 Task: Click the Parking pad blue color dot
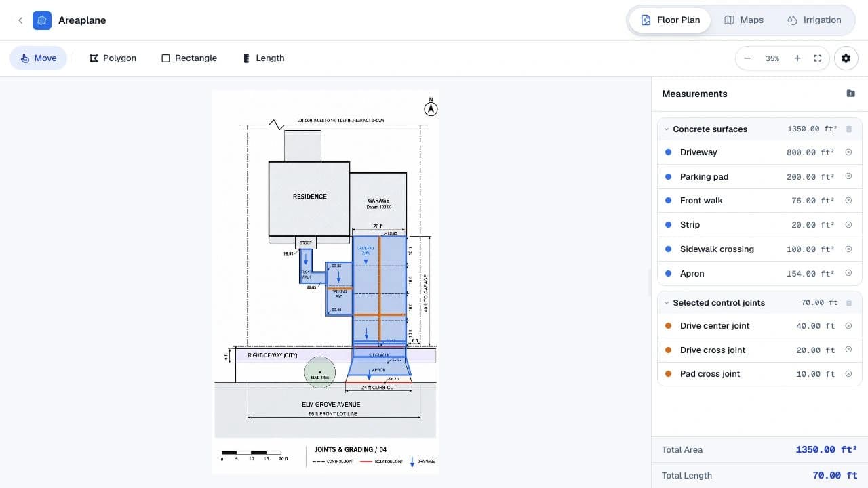pos(669,176)
